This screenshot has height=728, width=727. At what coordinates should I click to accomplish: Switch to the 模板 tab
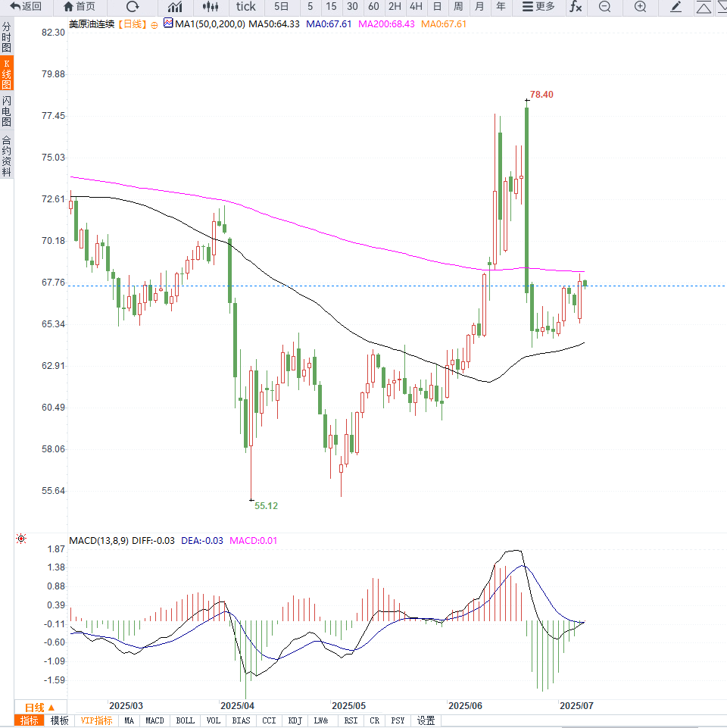[59, 720]
